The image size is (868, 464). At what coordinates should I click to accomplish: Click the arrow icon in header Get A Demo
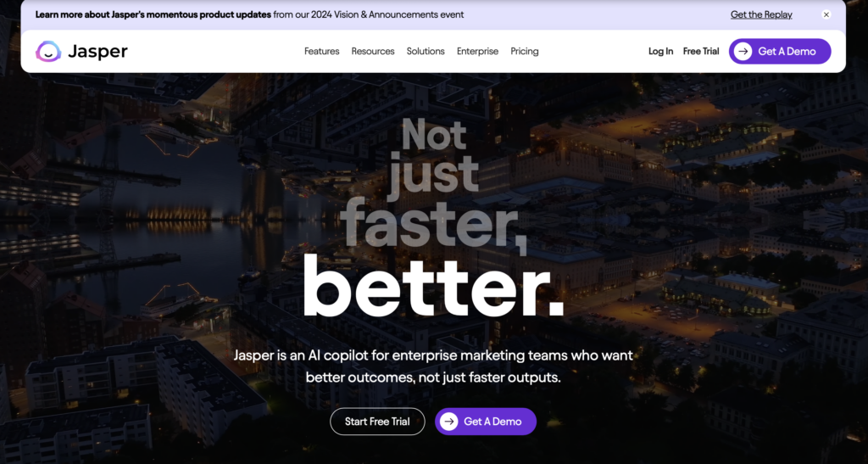coord(743,52)
